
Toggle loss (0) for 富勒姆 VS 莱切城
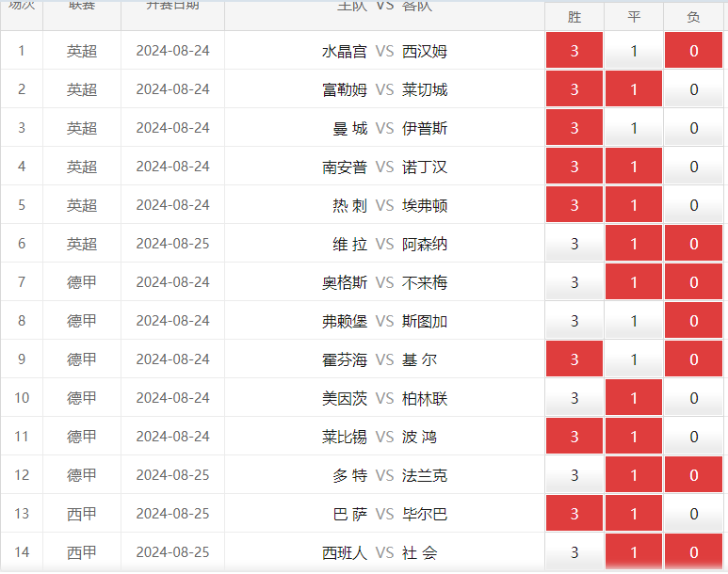[694, 88]
